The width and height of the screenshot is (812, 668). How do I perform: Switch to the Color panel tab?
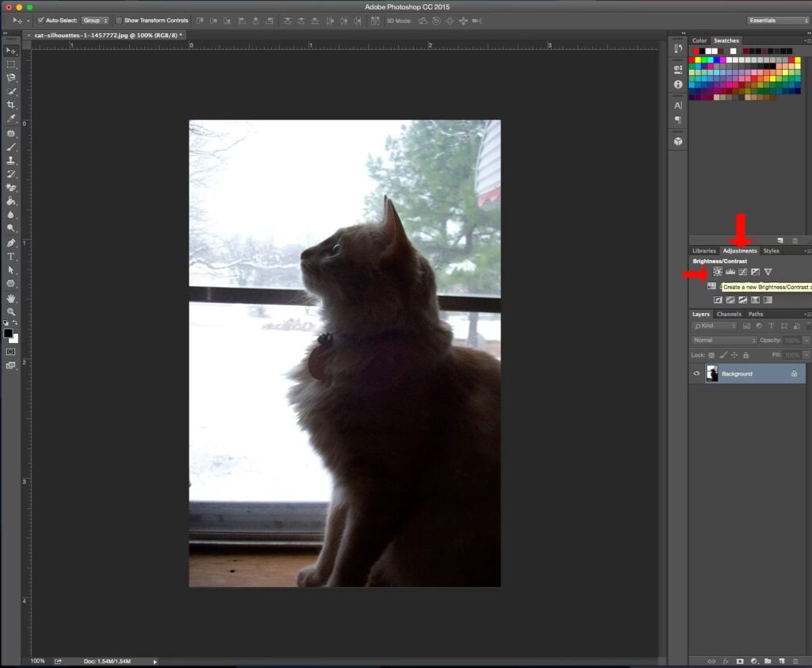pyautogui.click(x=699, y=40)
